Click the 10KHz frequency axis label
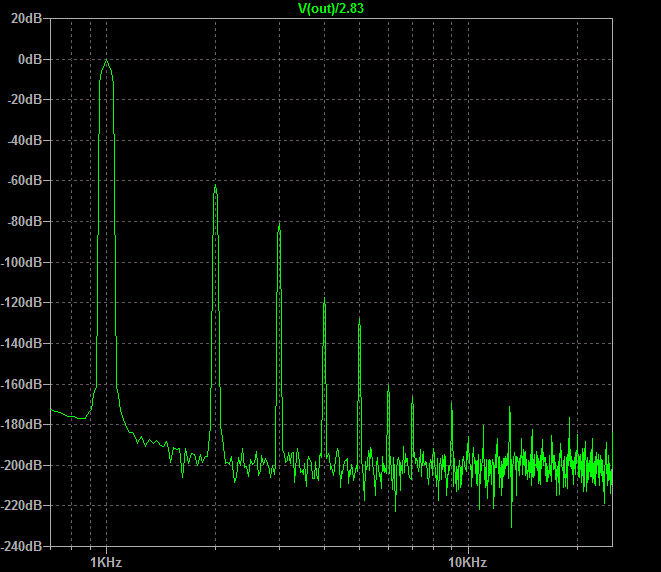Screen dimensions: 661x572 pyautogui.click(x=468, y=562)
